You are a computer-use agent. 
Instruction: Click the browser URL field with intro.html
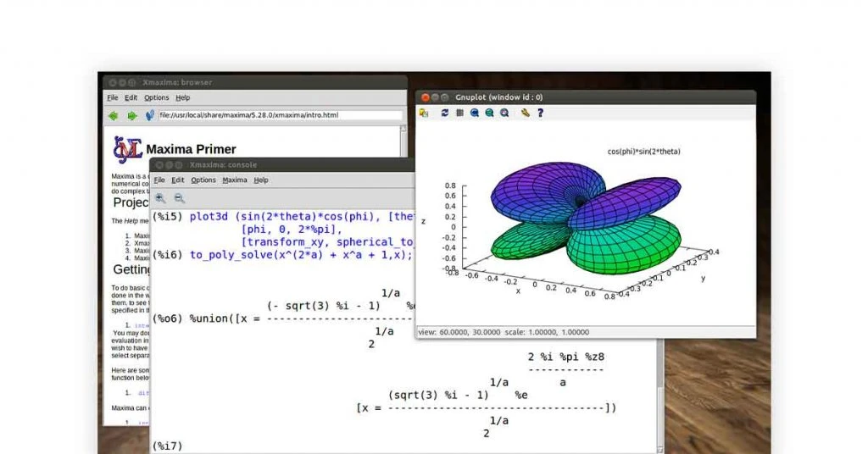point(281,115)
